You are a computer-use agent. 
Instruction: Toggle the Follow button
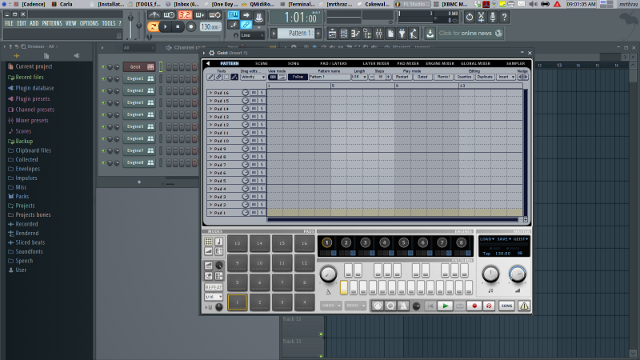tap(298, 77)
